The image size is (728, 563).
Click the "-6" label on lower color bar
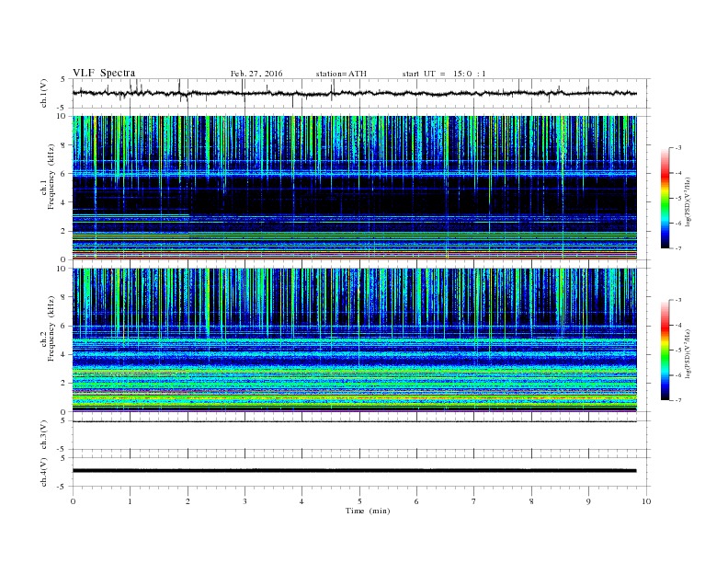(678, 375)
